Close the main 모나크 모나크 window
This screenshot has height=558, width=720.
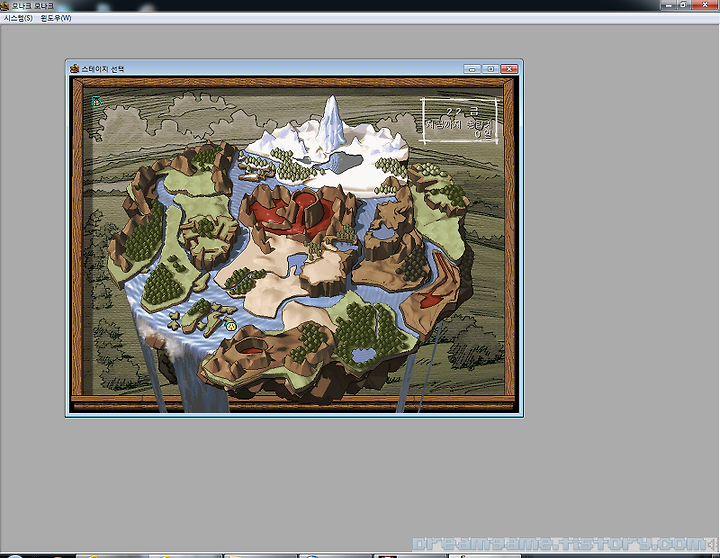[x=705, y=5]
